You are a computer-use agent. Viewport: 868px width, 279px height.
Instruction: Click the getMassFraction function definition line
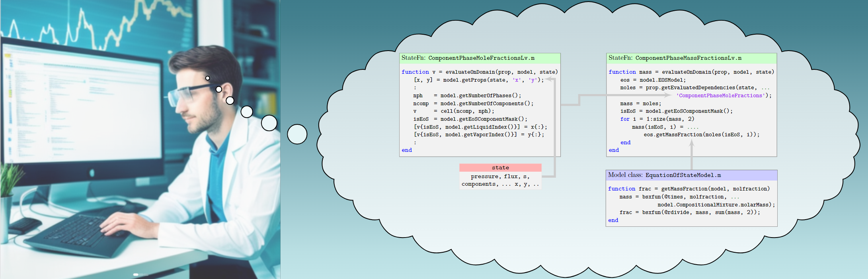coord(689,189)
